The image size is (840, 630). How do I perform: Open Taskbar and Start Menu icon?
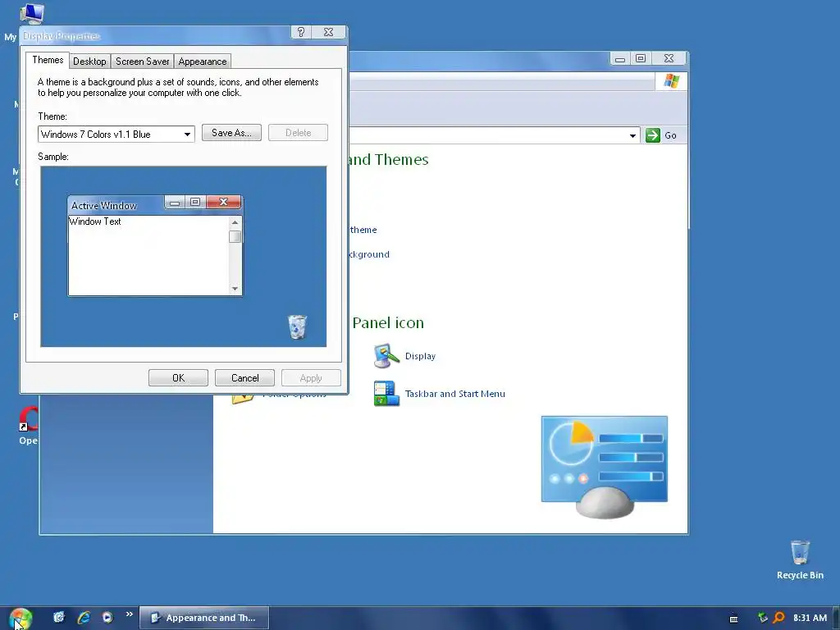tap(386, 394)
